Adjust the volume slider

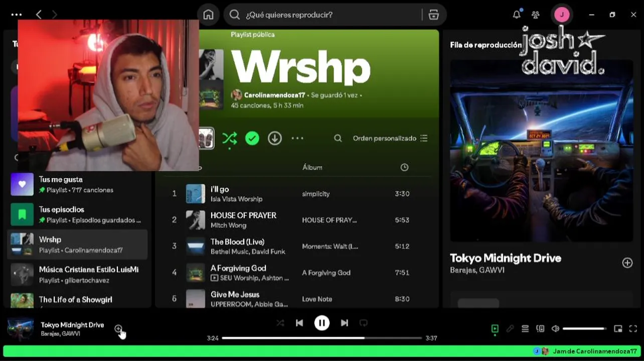pyautogui.click(x=584, y=329)
